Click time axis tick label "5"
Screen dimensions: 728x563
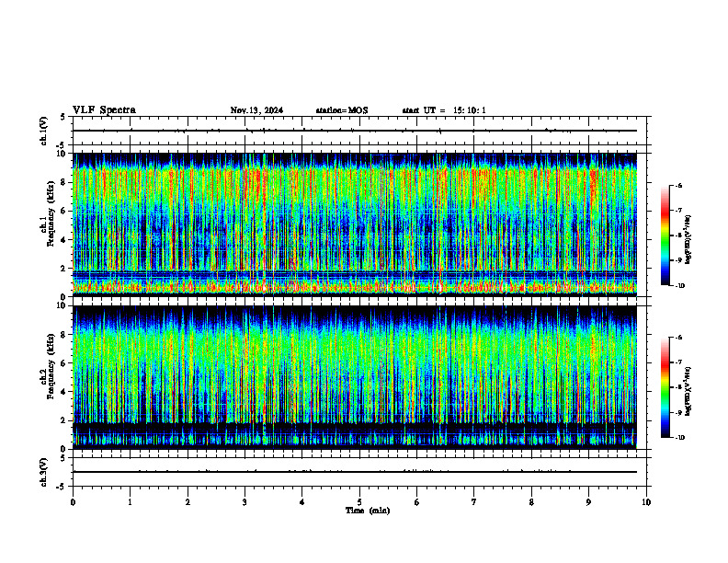point(359,502)
